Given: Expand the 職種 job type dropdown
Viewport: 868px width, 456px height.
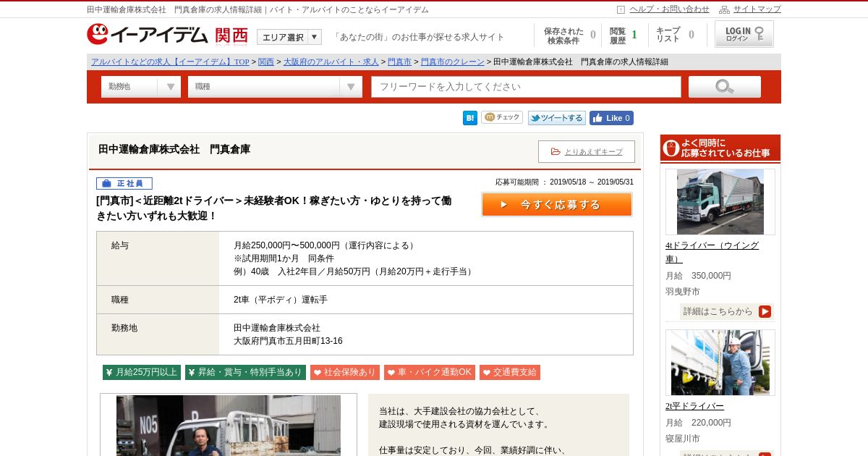Looking at the screenshot, I should click(x=275, y=87).
